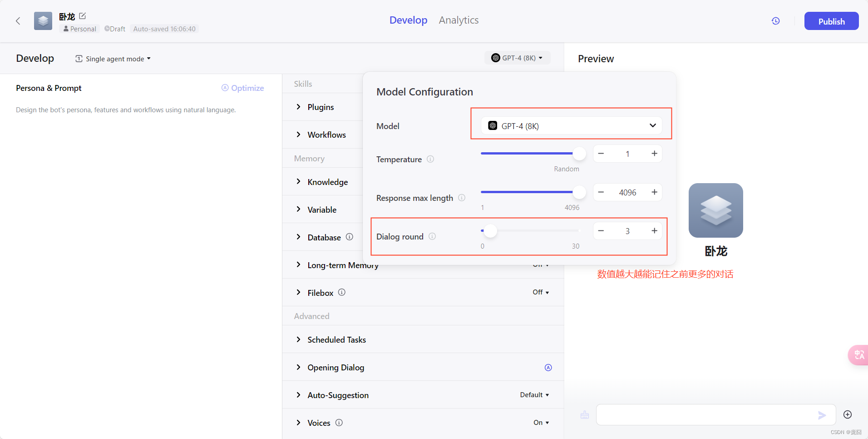Viewport: 868px width, 439px height.
Task: Open the Single agent mode dropdown
Action: tap(113, 59)
